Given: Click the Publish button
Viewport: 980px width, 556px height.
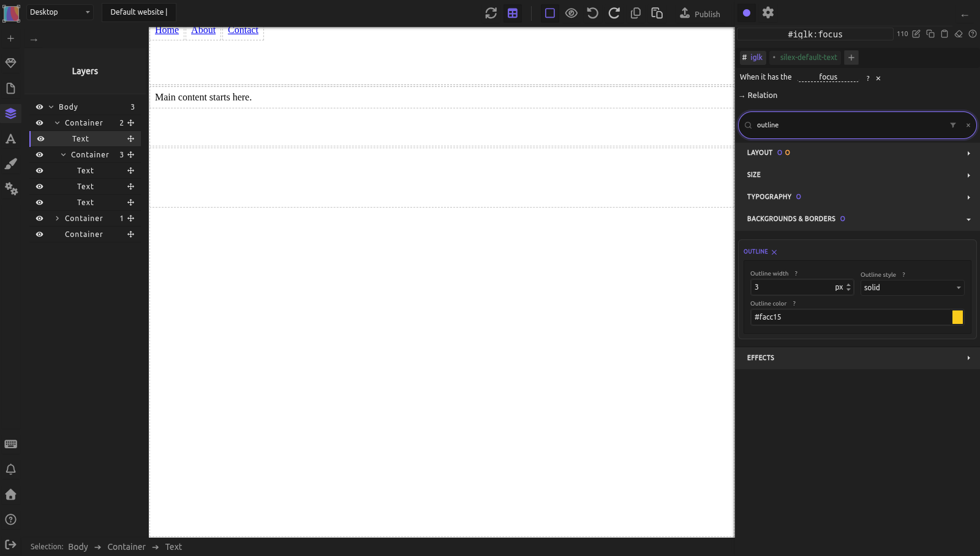Looking at the screenshot, I should coord(700,13).
